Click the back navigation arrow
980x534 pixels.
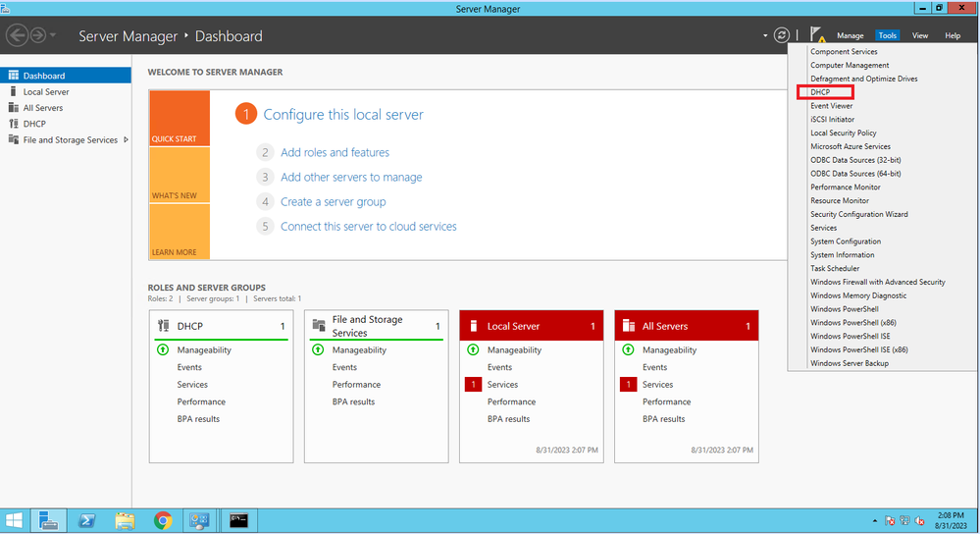click(17, 35)
